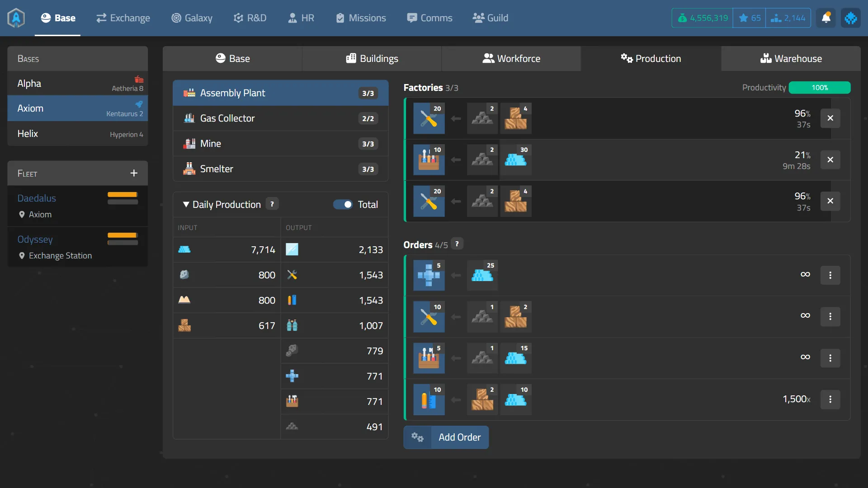868x488 pixels.
Task: Select the Helix base
Action: click(77, 134)
